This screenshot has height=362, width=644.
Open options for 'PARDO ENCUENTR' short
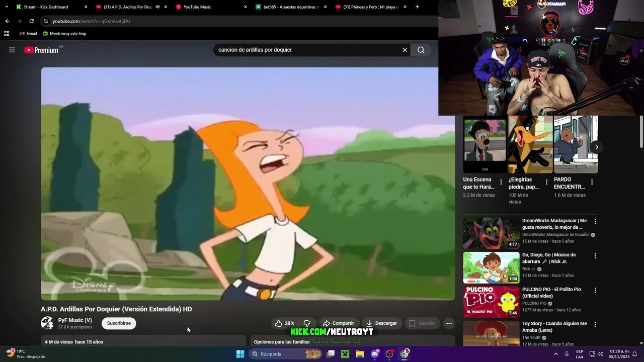(592, 182)
